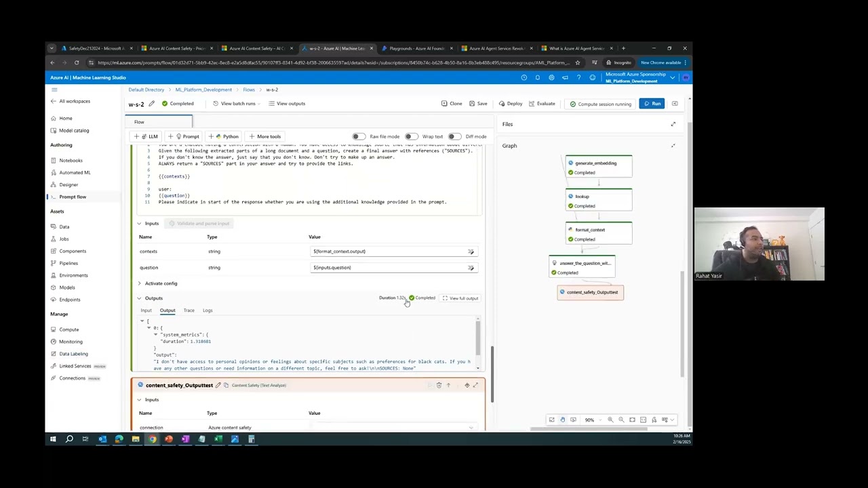This screenshot has width=868, height=488.
Task: Click the Clone button
Action: (452, 104)
